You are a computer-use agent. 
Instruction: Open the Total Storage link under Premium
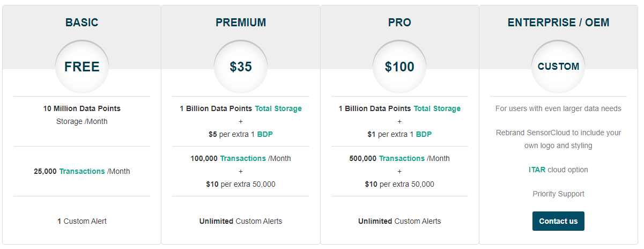278,108
